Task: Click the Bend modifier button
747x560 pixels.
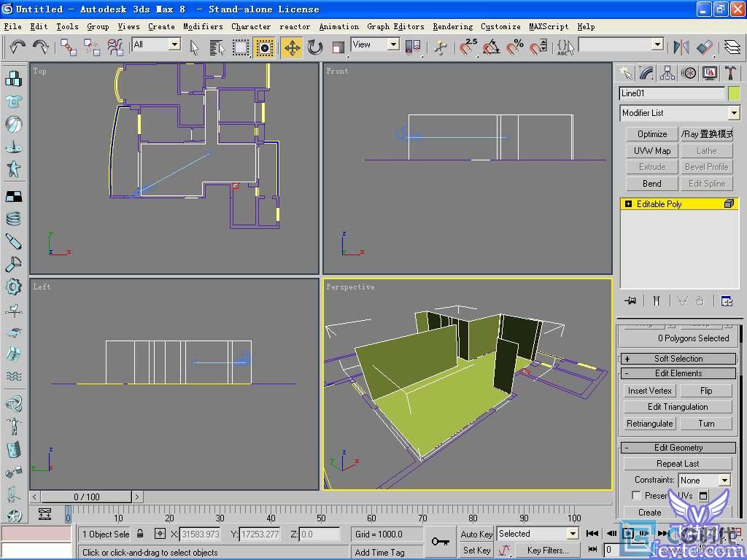Action: point(652,183)
